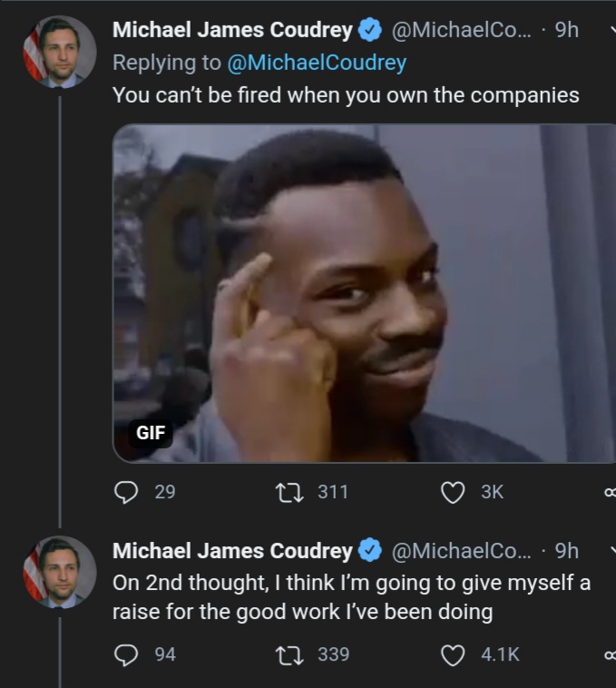
Task: Play the thinking-man GIF
Action: pyautogui.click(x=365, y=293)
